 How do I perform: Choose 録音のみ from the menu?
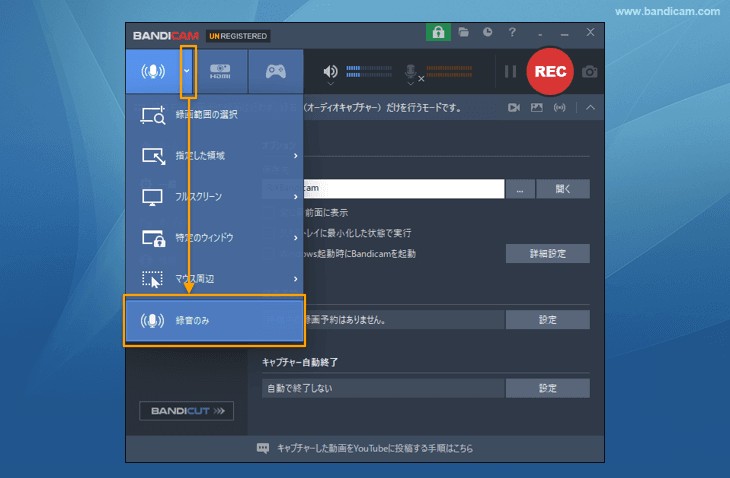click(214, 320)
